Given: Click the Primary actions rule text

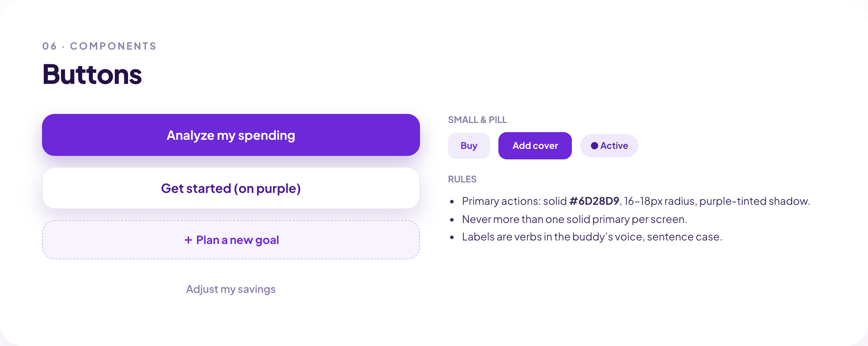Looking at the screenshot, I should click(636, 201).
